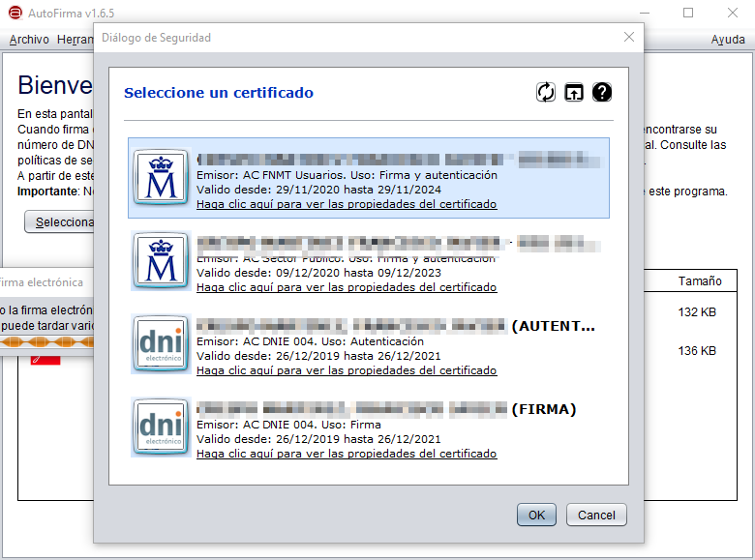
Task: Click 'Emisor: AC DNIE 004. Uso: Firma' text
Action: [x=288, y=425]
